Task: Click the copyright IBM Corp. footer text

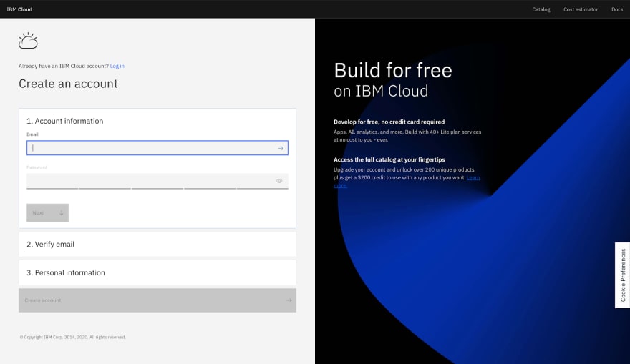Action: point(73,337)
